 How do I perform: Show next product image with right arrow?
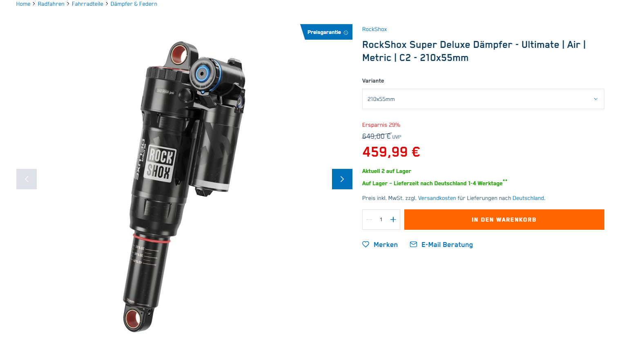tap(342, 179)
